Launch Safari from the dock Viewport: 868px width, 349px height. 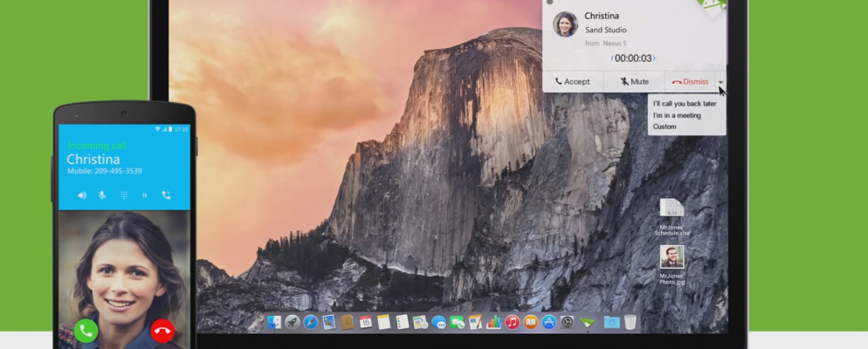click(x=311, y=322)
